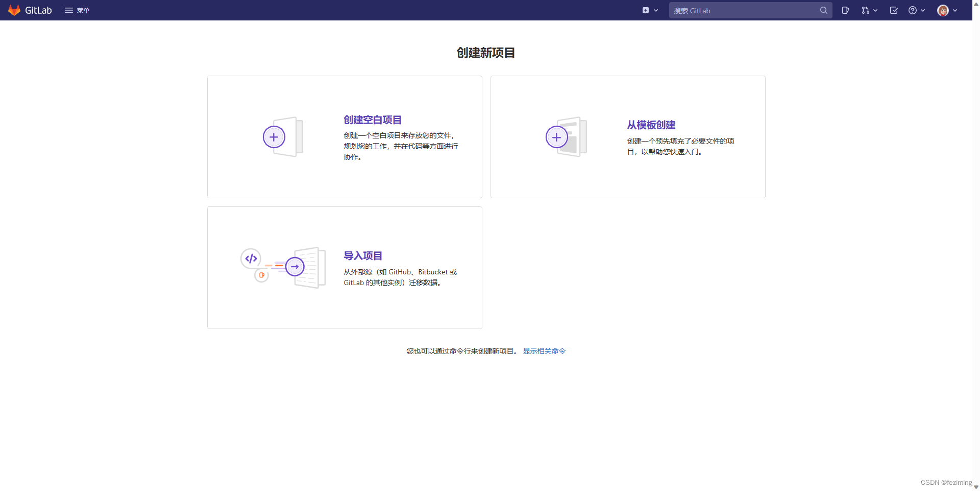Viewport: 980px width, 491px height.
Task: Click your profile avatar picture
Action: (x=943, y=10)
